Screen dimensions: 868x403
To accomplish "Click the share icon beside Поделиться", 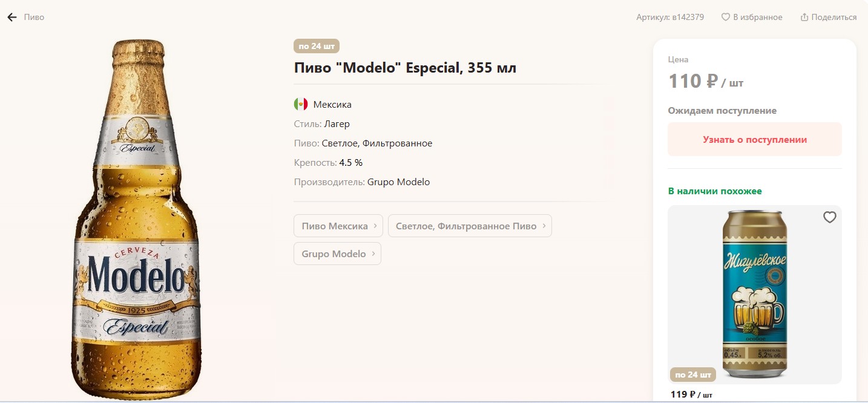I will (x=804, y=17).
